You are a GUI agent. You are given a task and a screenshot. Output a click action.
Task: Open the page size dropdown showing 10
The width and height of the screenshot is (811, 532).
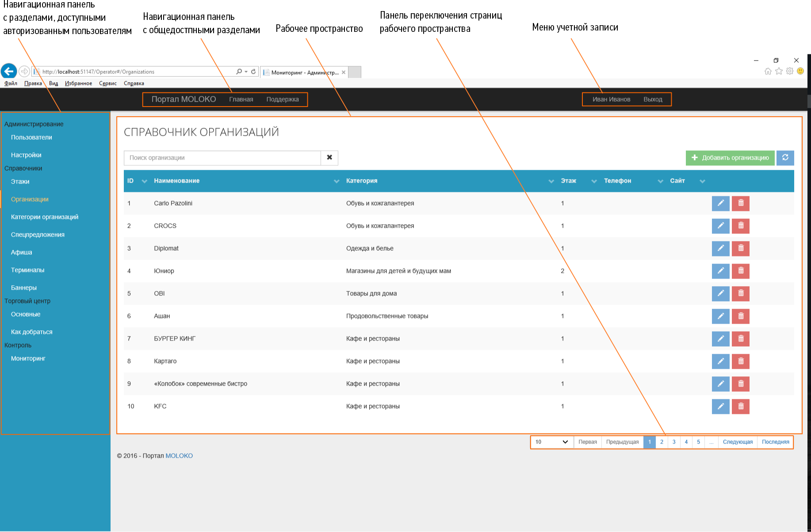[551, 442]
